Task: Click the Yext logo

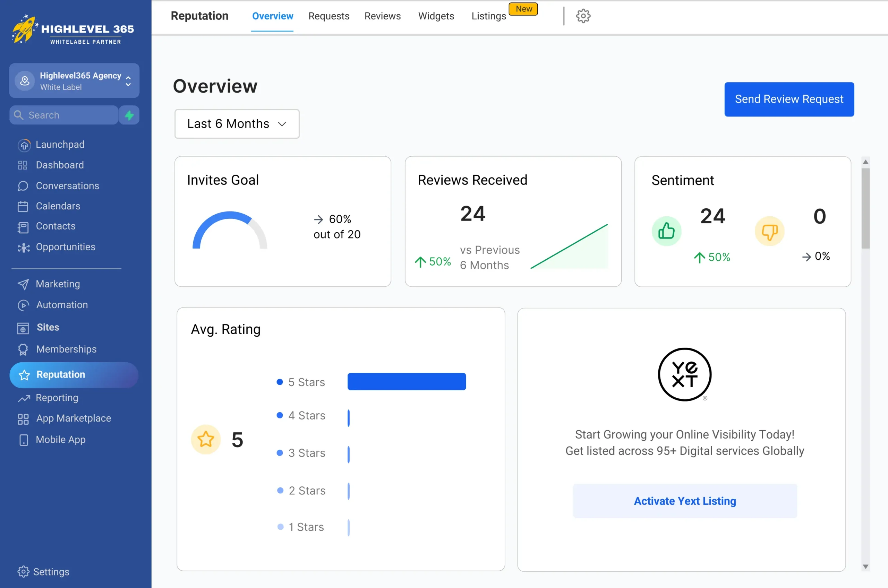Action: pyautogui.click(x=685, y=374)
